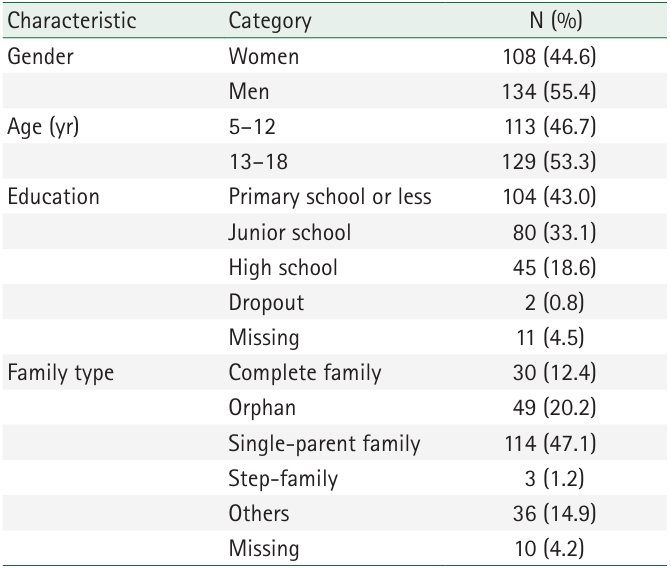Select the Gender row label
This screenshot has height=568, width=670.
pos(37,56)
